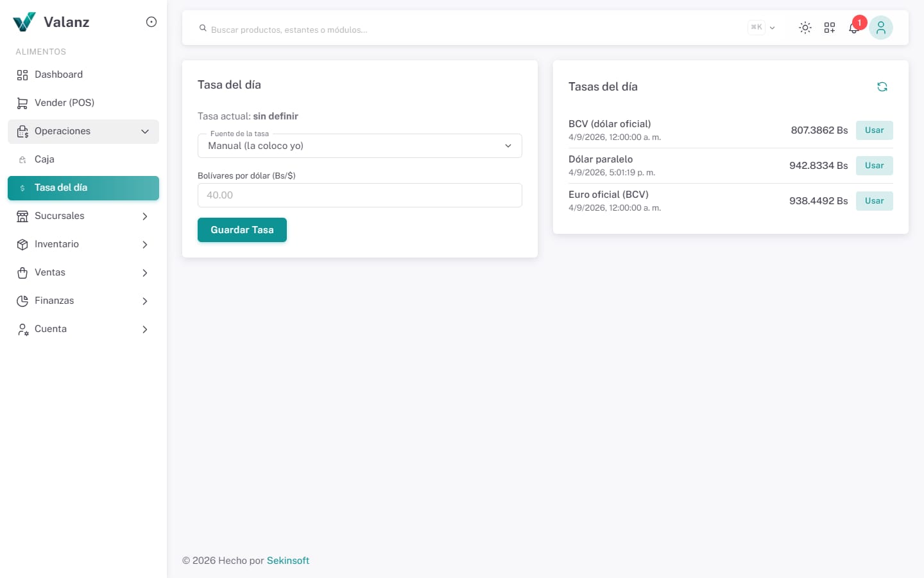The height and width of the screenshot is (578, 924).
Task: Open the modules grid shortcut icon
Action: coord(830,28)
